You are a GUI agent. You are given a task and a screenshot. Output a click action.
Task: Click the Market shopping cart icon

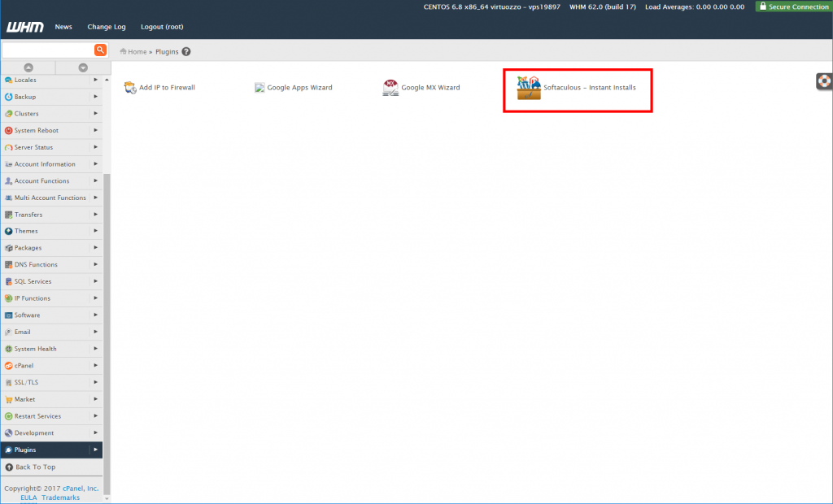[8, 399]
